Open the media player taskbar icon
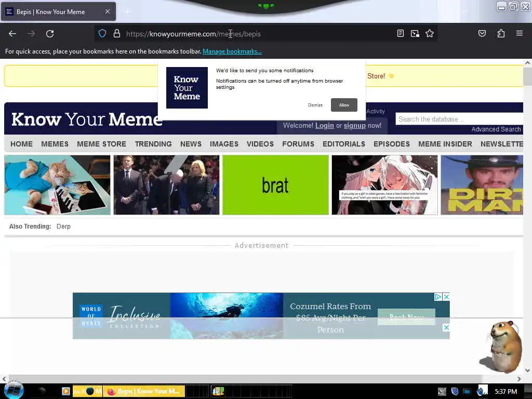 pyautogui.click(x=66, y=391)
